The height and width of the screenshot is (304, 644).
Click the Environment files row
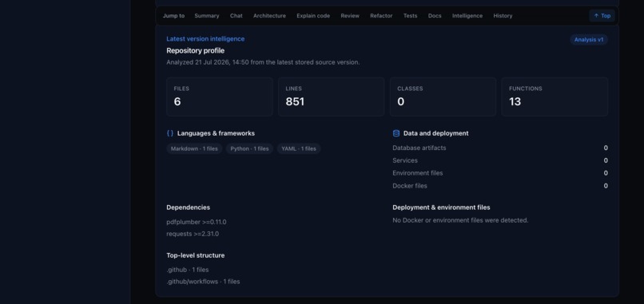(500, 173)
